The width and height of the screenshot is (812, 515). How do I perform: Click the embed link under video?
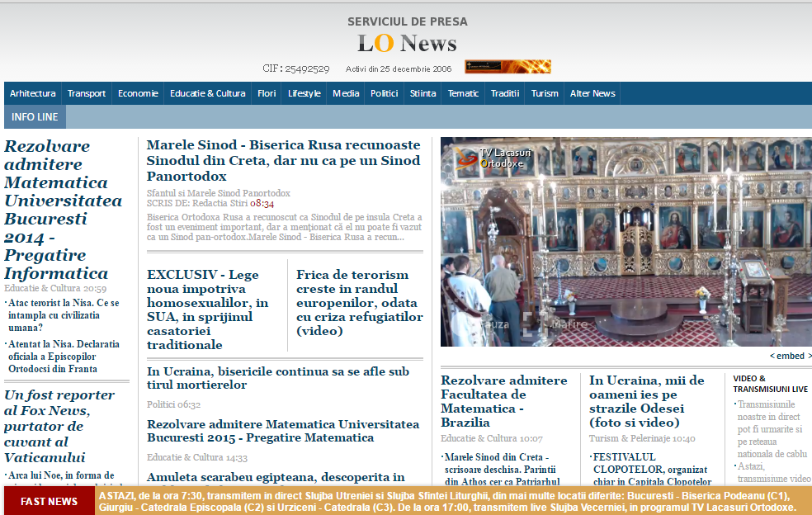tap(791, 356)
